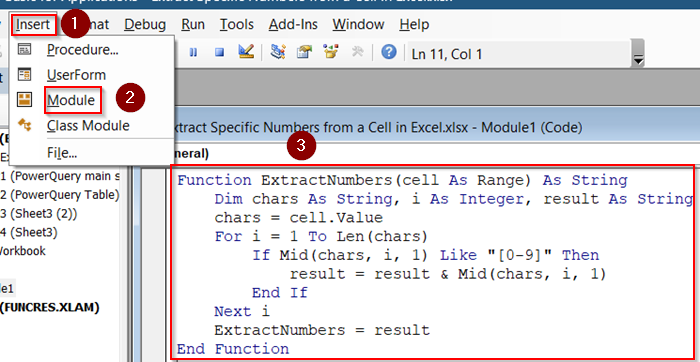Click the Module menu entry icon
This screenshot has width=700, height=362.
[24, 100]
